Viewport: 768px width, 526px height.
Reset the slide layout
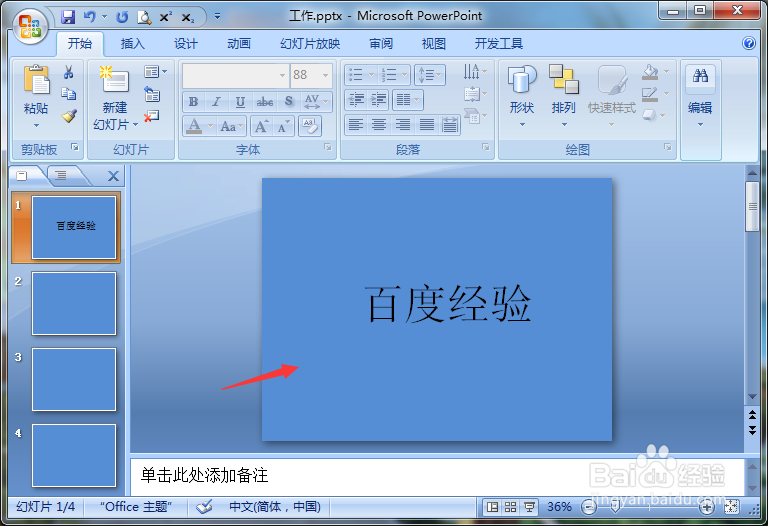pos(152,94)
